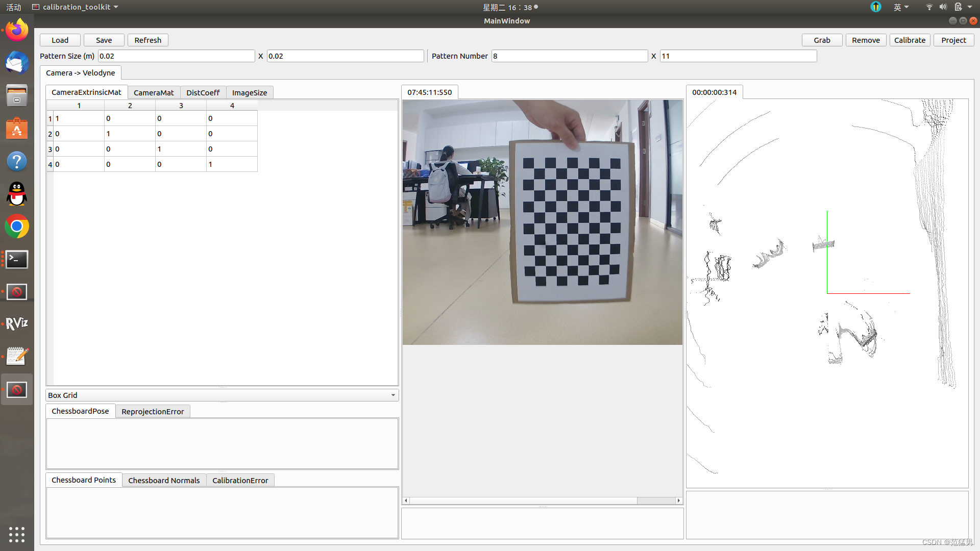Click the Grab button to capture frame
The image size is (980, 551).
tap(822, 40)
